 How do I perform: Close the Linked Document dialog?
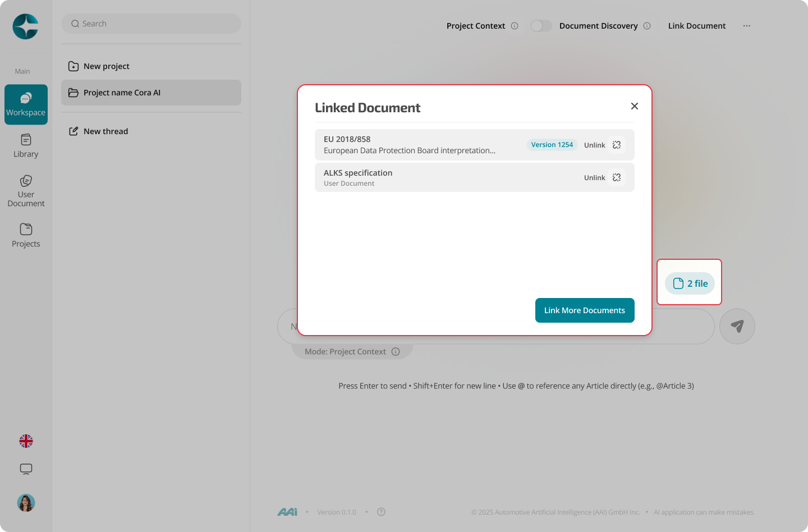click(635, 106)
